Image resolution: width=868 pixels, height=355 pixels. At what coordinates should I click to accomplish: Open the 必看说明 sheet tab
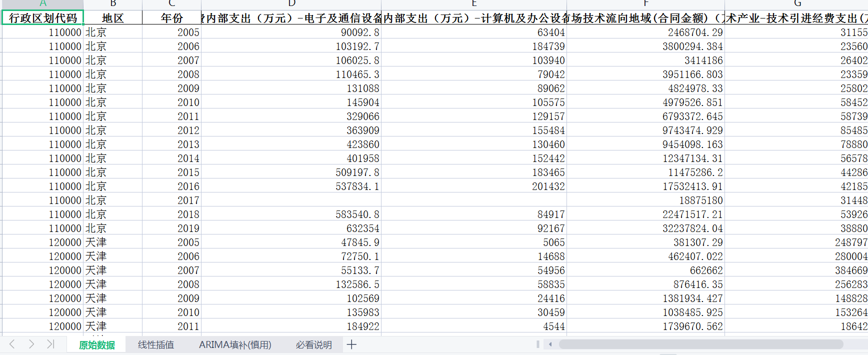313,345
